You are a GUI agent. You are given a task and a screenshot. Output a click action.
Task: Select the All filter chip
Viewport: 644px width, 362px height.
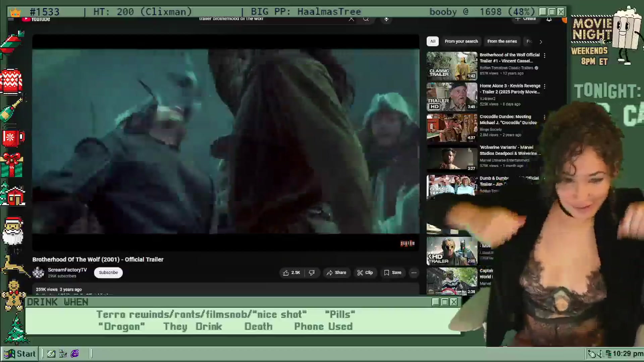point(433,41)
